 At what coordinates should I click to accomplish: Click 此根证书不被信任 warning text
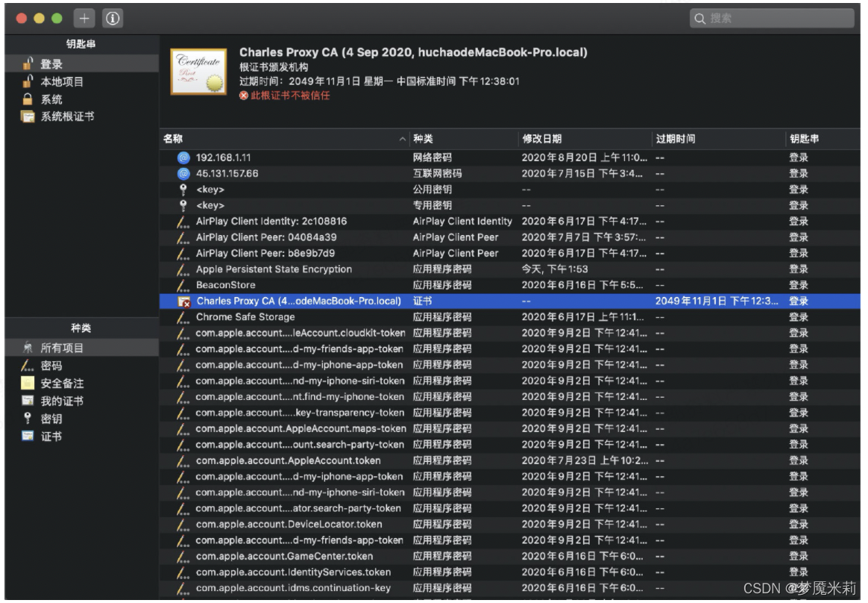[290, 96]
